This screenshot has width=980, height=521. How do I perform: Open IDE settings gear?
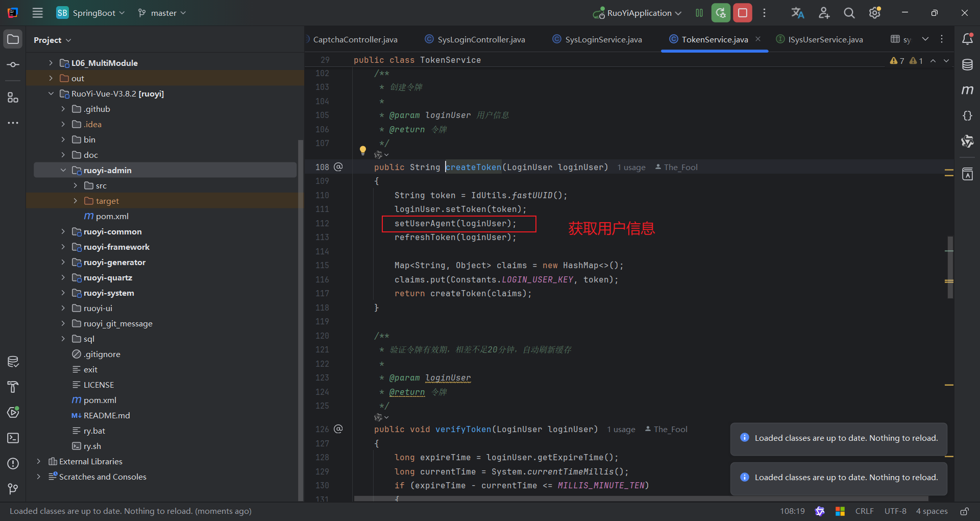(x=875, y=13)
